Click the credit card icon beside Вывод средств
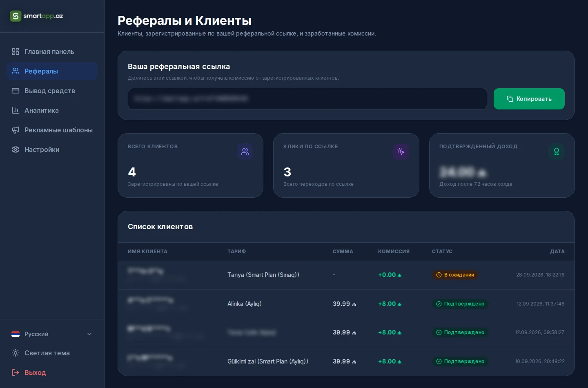The width and height of the screenshot is (588, 388). [16, 91]
